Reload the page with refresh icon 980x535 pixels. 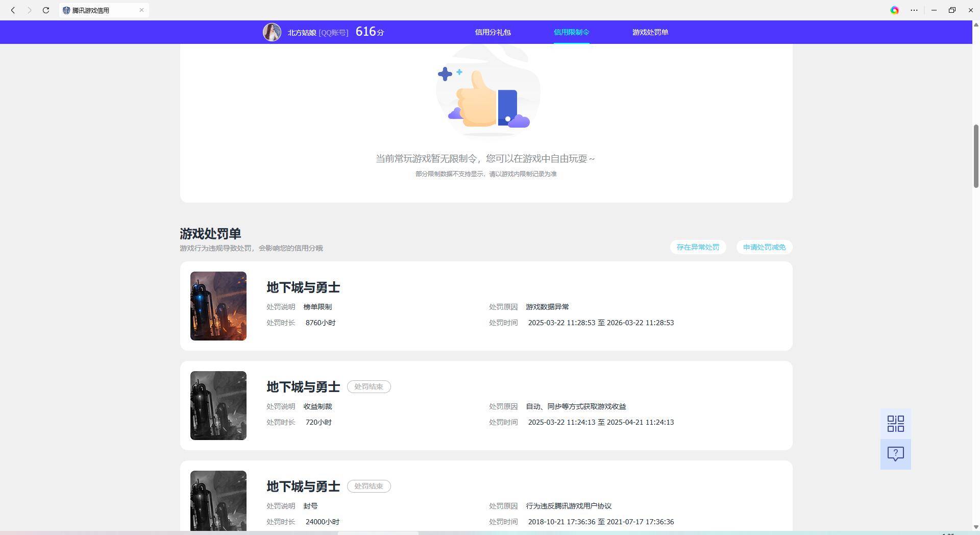46,10
